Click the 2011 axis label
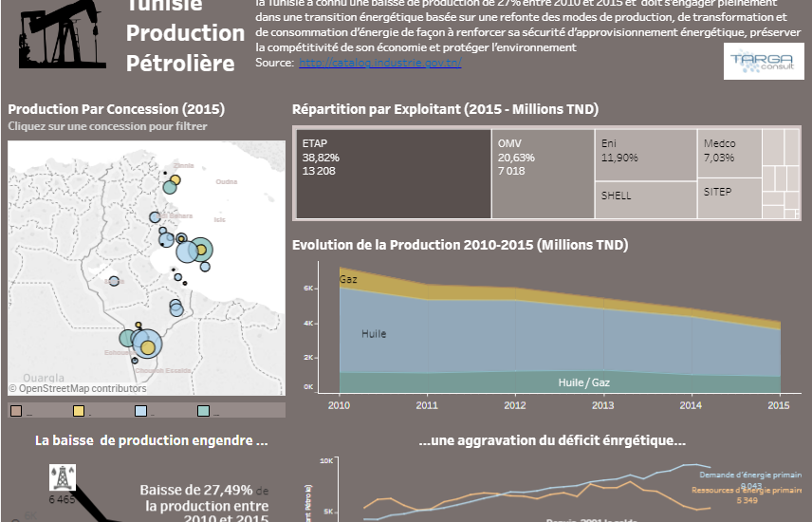812x522 pixels. (427, 405)
